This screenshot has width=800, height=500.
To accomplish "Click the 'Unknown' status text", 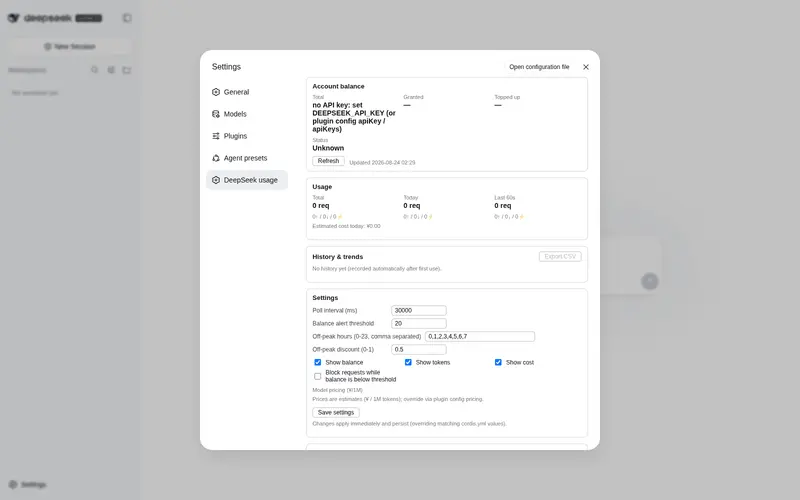I will pos(328,148).
